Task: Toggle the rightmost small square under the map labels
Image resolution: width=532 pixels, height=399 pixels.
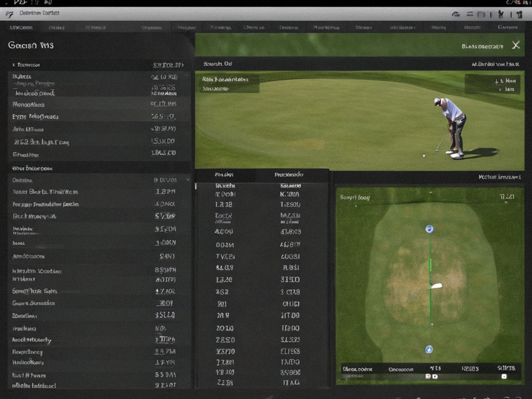Action: click(x=504, y=377)
